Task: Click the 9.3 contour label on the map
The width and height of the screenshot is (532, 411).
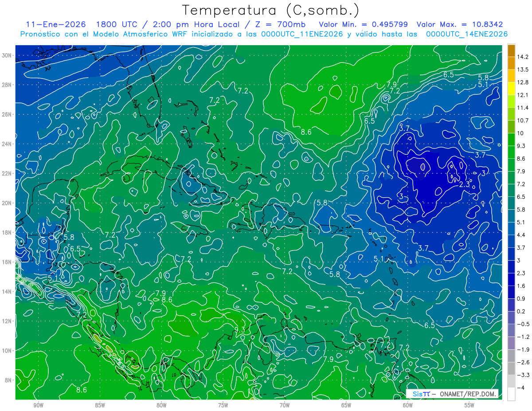Action: [240, 329]
